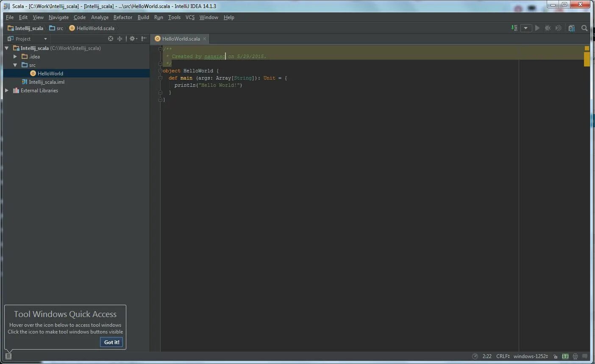Click the CRLF line separator selector
Viewport: 595px width, 364px height.
pos(503,356)
